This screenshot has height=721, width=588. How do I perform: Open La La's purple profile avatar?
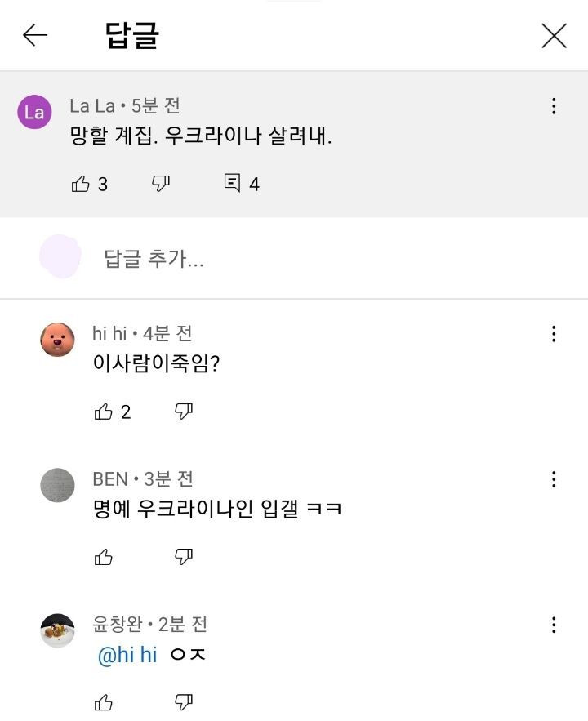click(34, 112)
